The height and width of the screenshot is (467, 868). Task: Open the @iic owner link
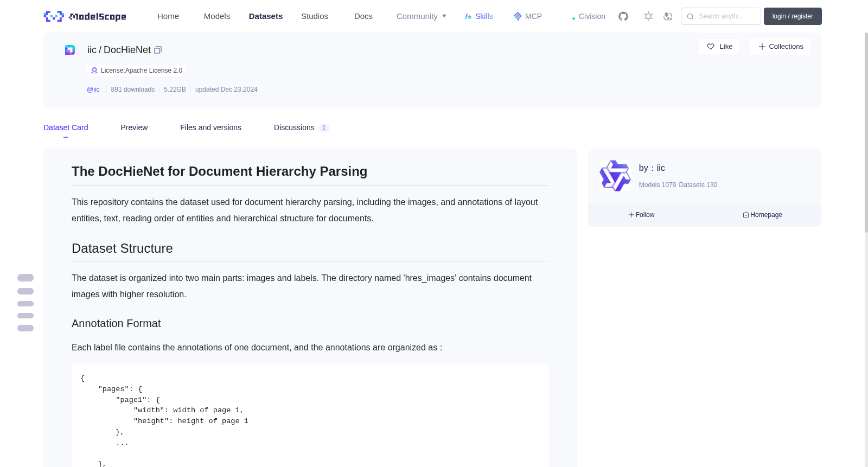click(93, 89)
